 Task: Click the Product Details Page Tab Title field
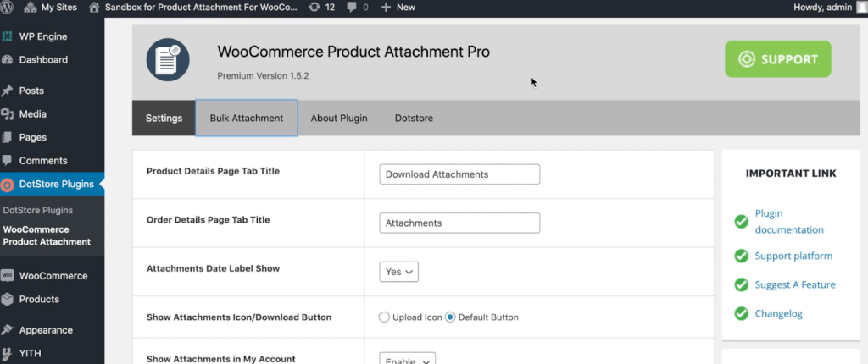click(459, 174)
